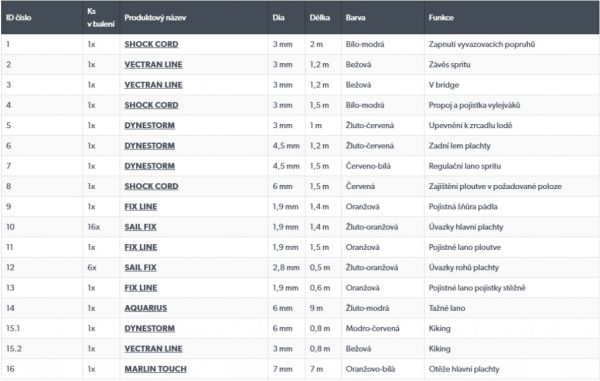Open the MARLIN TOUCH product link

tap(155, 369)
